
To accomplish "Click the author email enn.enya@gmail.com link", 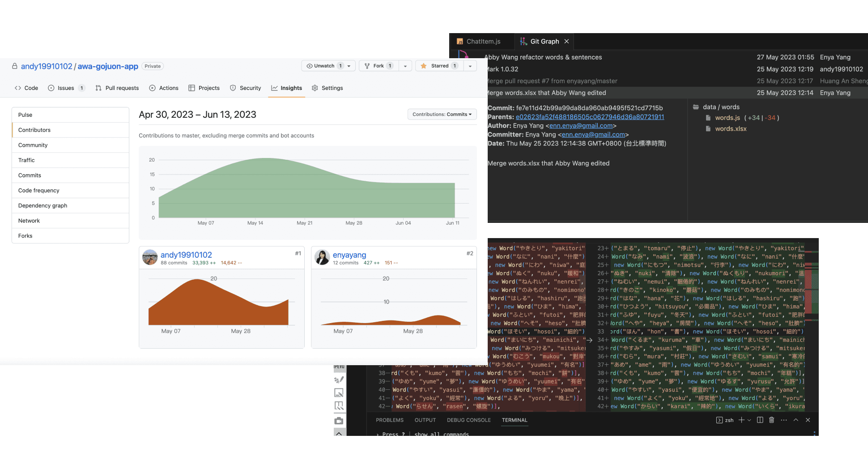I will [581, 126].
